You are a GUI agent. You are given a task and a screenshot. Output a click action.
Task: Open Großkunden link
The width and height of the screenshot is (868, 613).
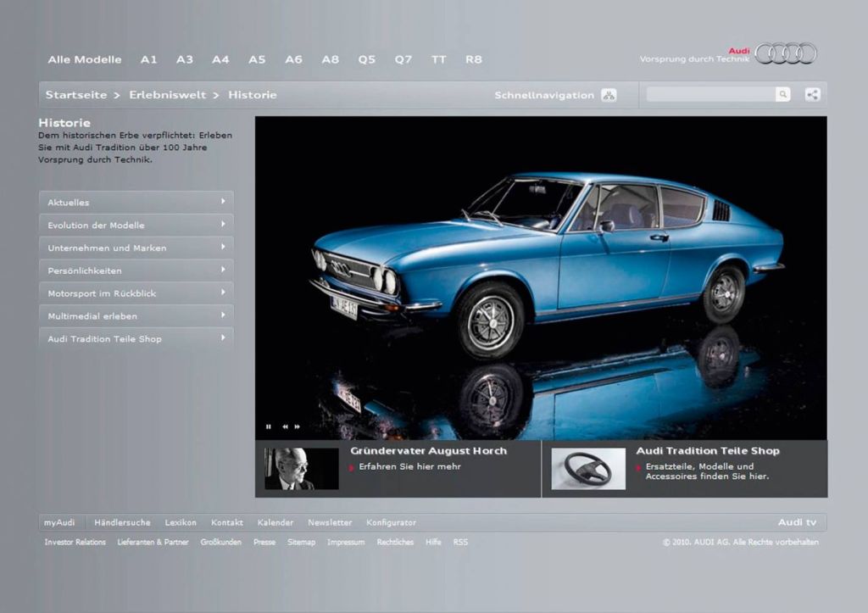(x=221, y=542)
